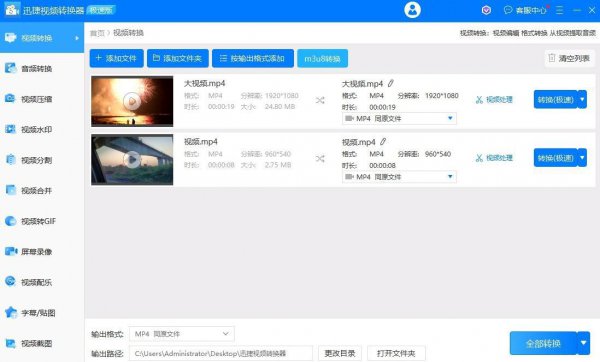Viewport: 600px width, 362px height.
Task: Click the application logo in title bar
Action: [x=11, y=10]
